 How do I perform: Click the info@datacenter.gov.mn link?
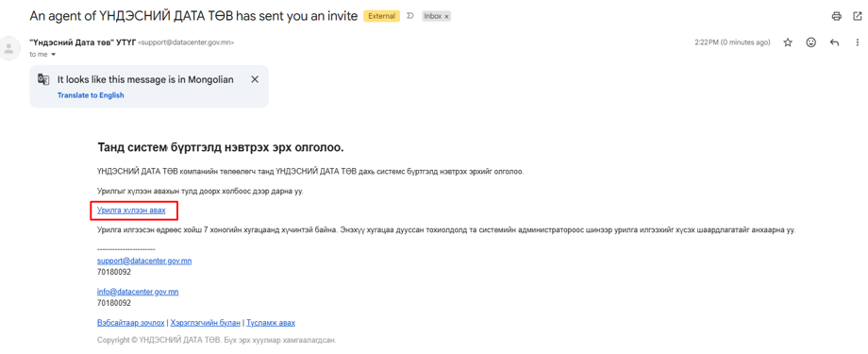[x=138, y=292]
